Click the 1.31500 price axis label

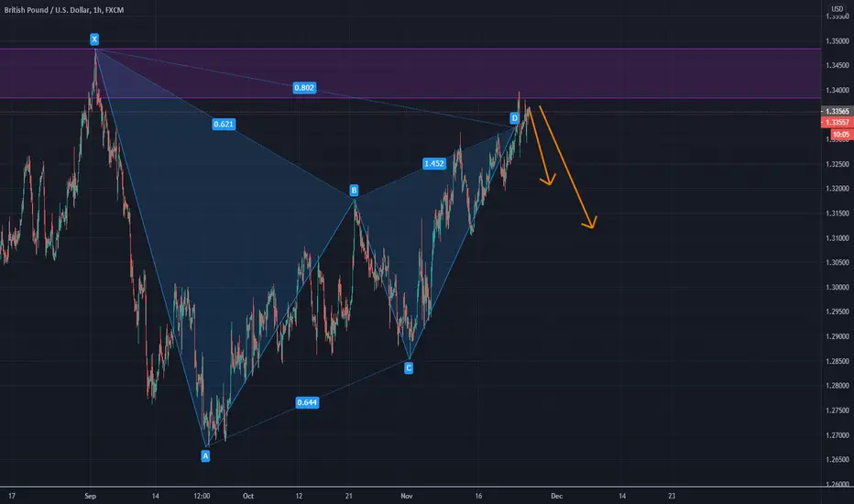pos(838,214)
